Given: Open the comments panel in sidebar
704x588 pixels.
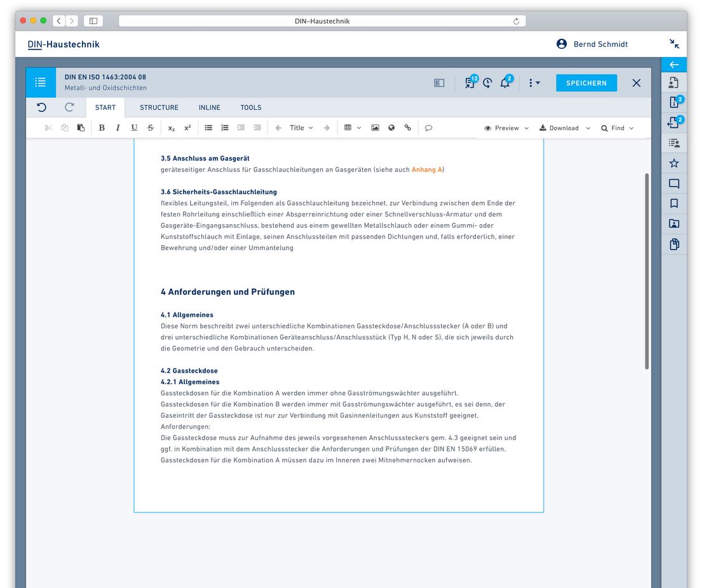Looking at the screenshot, I should [x=674, y=184].
